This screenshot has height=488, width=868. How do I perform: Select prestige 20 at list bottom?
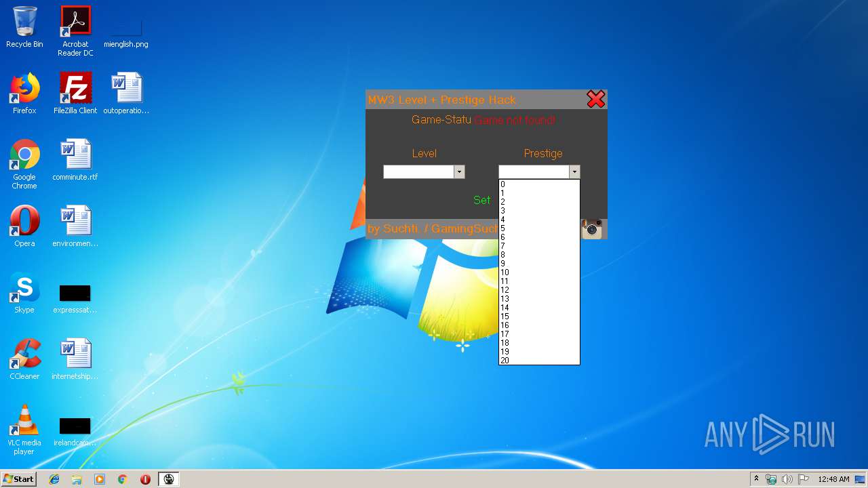(539, 361)
